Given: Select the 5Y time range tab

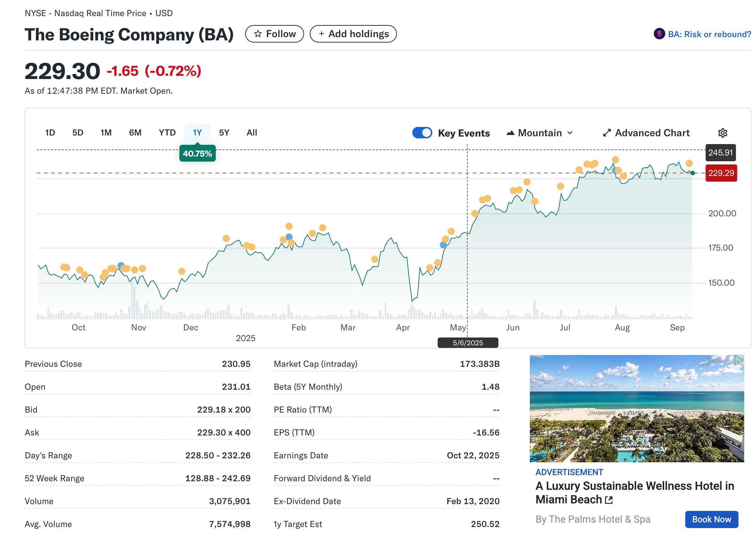Looking at the screenshot, I should [224, 133].
